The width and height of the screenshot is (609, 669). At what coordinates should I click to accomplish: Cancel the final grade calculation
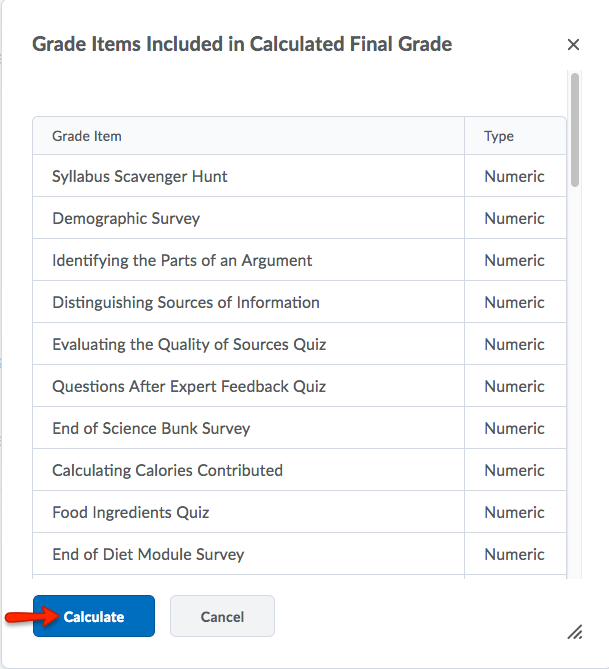[222, 617]
